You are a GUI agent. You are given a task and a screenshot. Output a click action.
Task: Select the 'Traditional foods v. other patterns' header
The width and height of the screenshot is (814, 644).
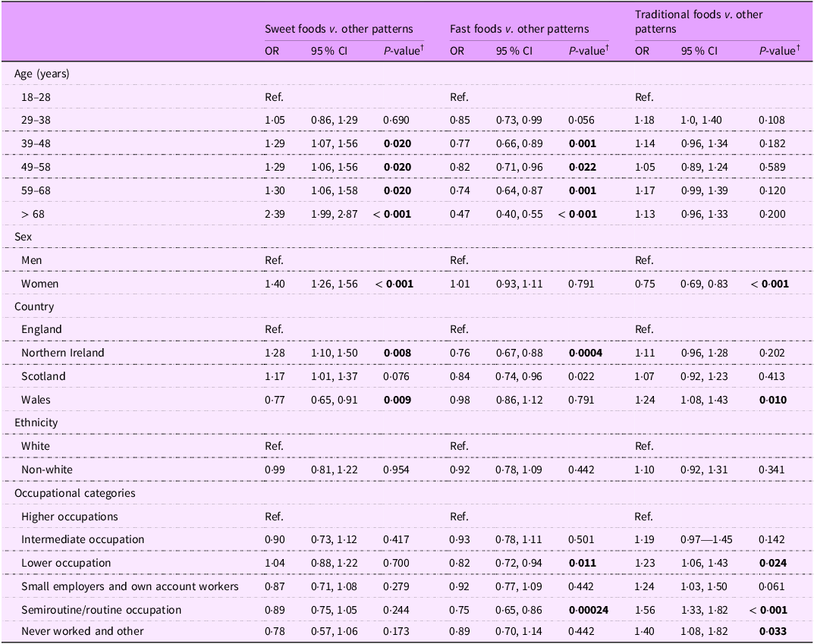click(x=699, y=22)
